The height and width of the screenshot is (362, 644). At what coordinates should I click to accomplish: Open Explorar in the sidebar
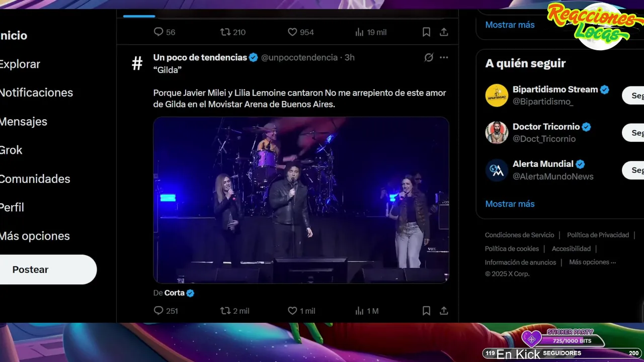click(x=20, y=64)
